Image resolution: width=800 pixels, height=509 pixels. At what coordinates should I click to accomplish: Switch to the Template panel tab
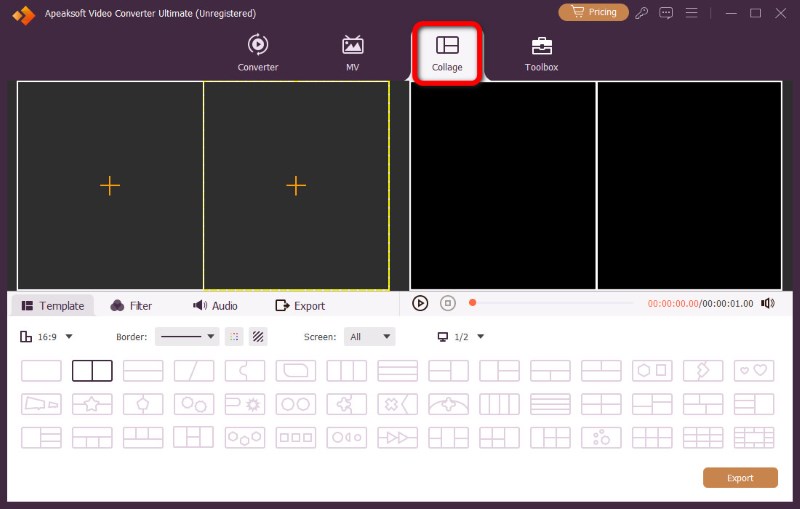(x=53, y=306)
